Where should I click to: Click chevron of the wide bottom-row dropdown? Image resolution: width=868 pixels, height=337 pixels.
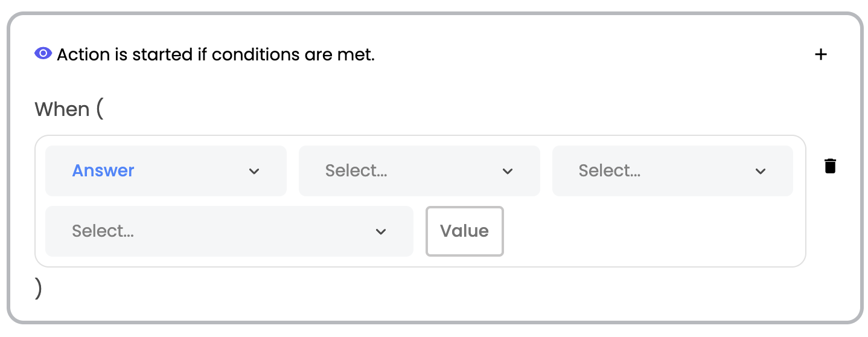tap(381, 232)
